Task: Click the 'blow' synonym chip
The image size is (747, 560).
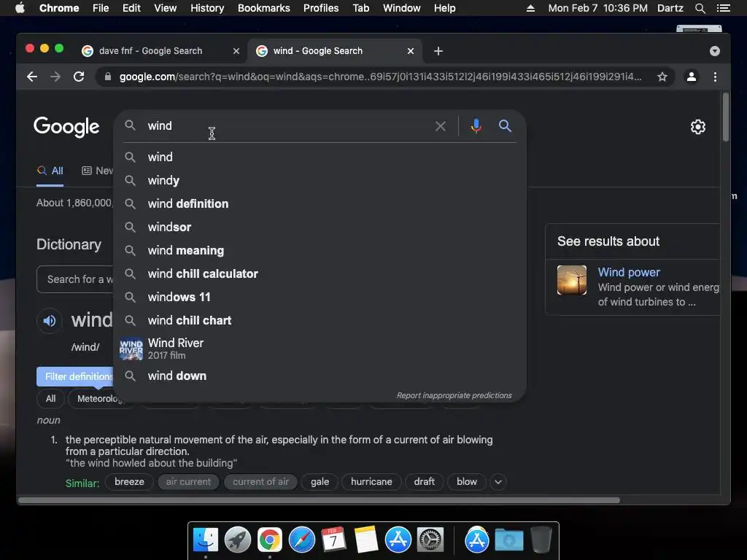Action: (x=467, y=482)
